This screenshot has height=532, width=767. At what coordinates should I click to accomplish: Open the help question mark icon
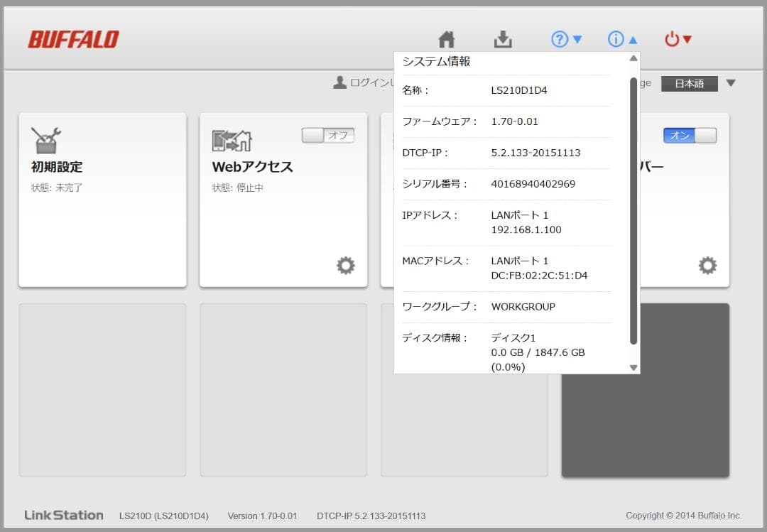[560, 40]
